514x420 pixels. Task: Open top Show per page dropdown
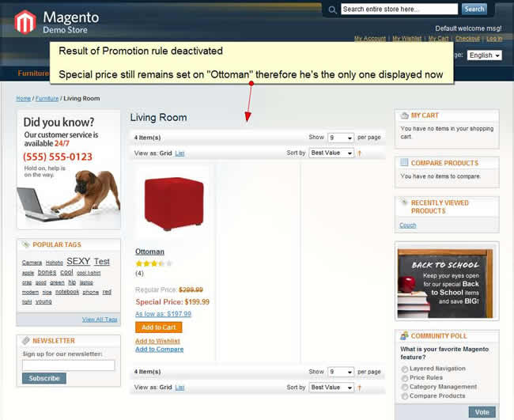tap(341, 138)
